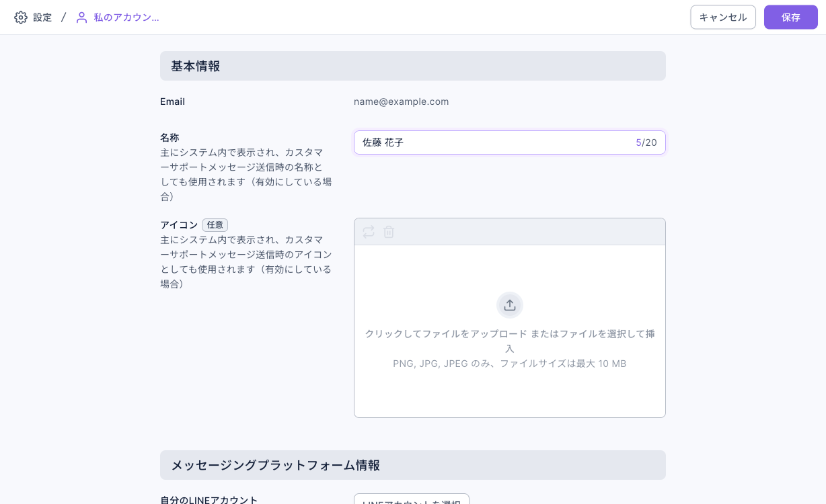Image resolution: width=826 pixels, height=504 pixels.
Task: Open the 設定 breadcrumb link
Action: tap(42, 17)
